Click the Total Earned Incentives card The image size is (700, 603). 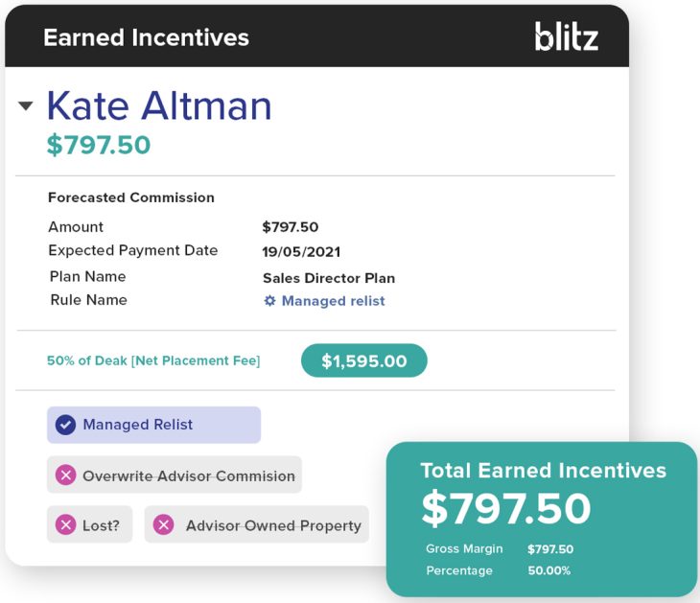pos(542,518)
